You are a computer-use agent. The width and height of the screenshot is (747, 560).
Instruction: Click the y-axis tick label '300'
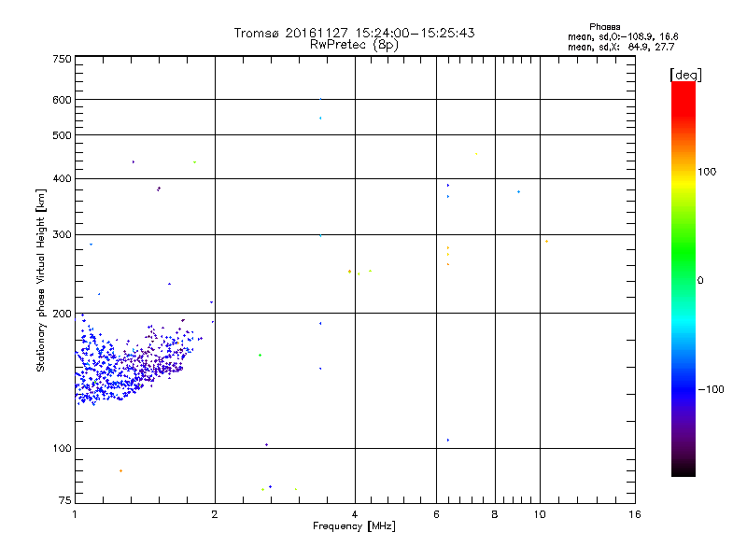point(62,235)
